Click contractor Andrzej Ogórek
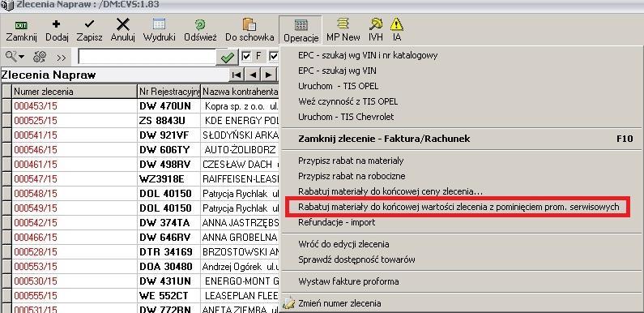644x313 pixels. [x=232, y=267]
